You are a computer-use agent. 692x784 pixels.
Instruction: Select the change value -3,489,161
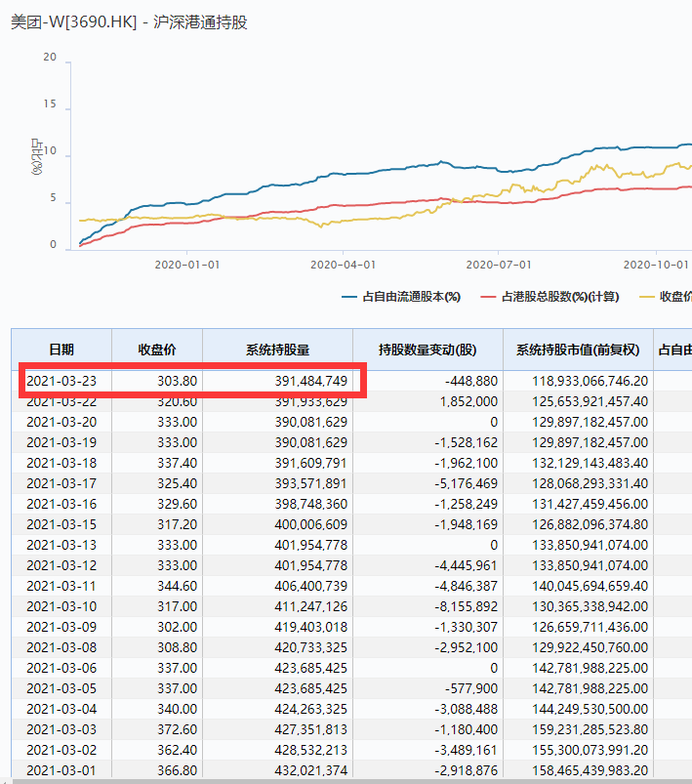(466, 750)
